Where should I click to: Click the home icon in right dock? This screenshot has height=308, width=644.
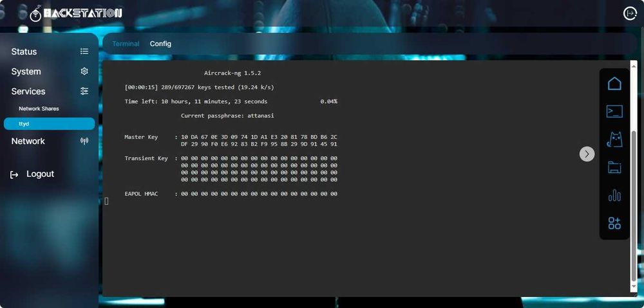point(614,83)
